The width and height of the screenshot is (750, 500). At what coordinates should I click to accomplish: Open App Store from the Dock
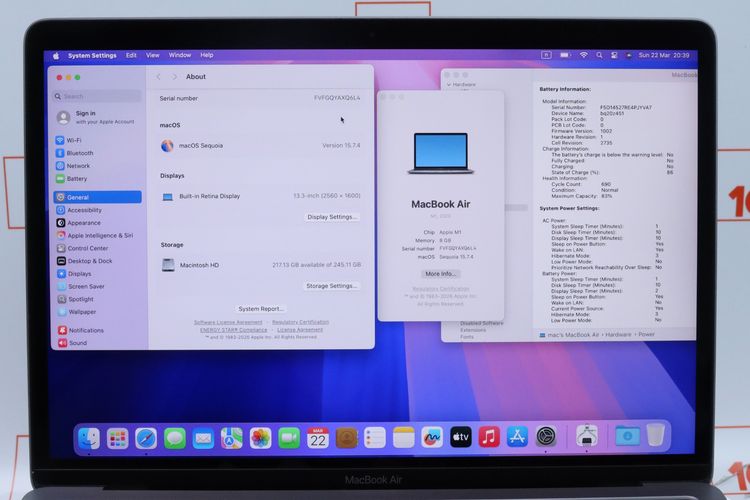point(518,436)
